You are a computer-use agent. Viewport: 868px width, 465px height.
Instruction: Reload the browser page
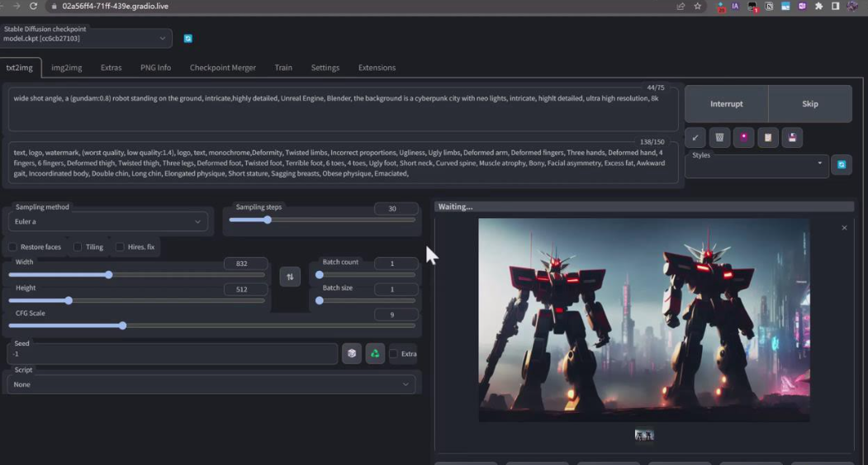tap(34, 6)
